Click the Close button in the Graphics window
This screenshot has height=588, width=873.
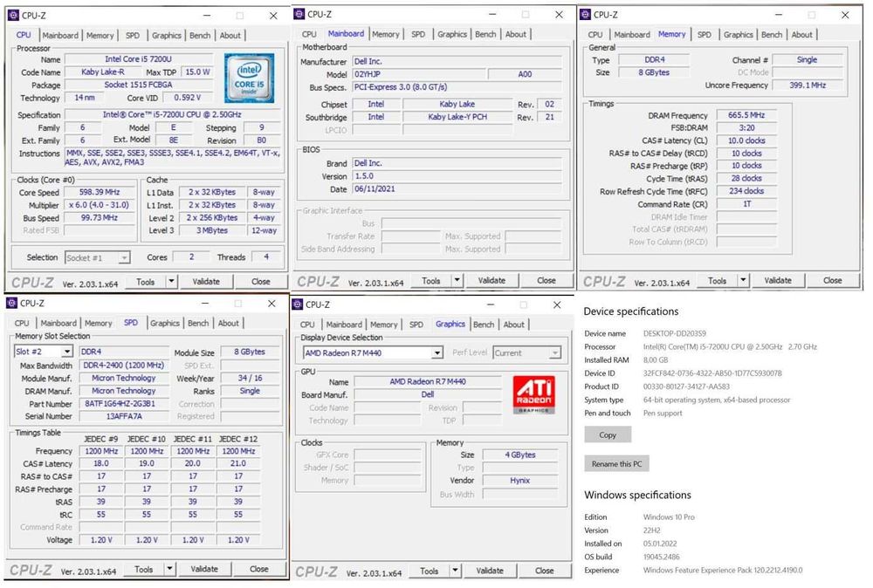coord(544,571)
